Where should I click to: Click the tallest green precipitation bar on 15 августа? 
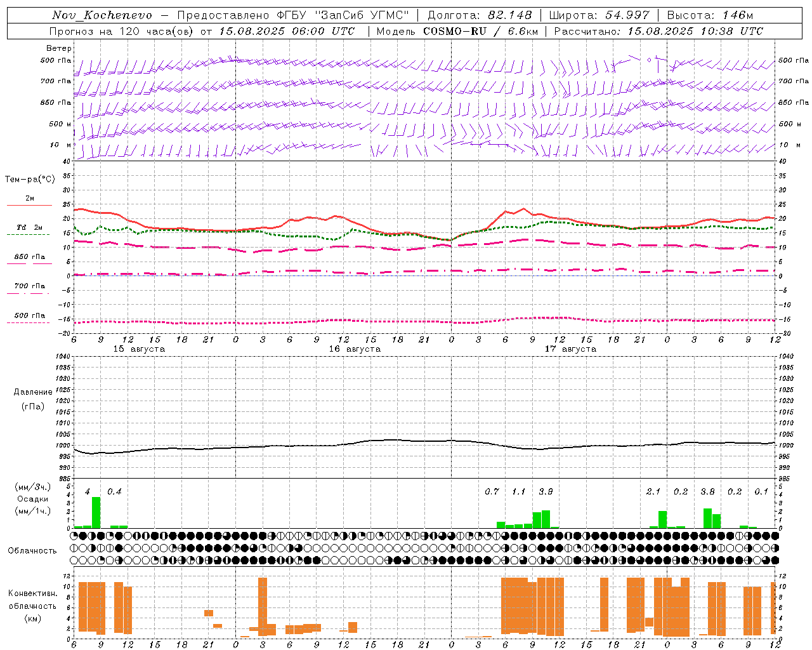[96, 512]
